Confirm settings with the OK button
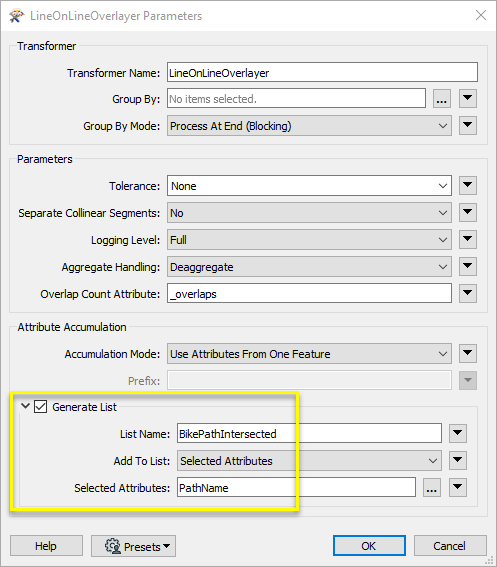The width and height of the screenshot is (497, 567). pos(369,546)
